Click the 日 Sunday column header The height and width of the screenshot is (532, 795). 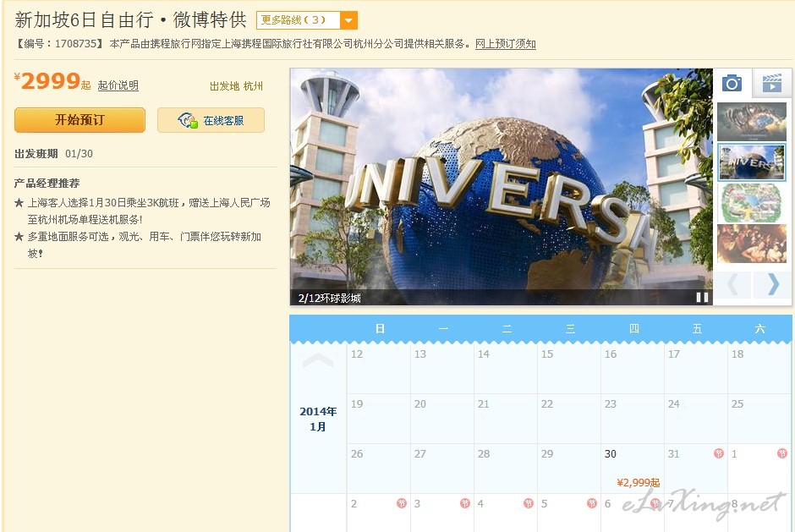[380, 329]
